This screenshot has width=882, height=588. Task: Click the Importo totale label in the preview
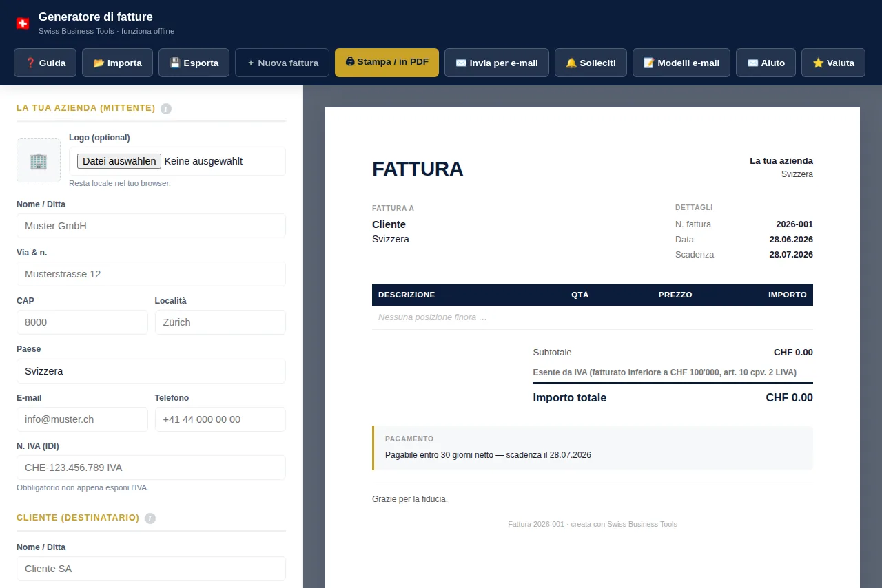pyautogui.click(x=570, y=398)
